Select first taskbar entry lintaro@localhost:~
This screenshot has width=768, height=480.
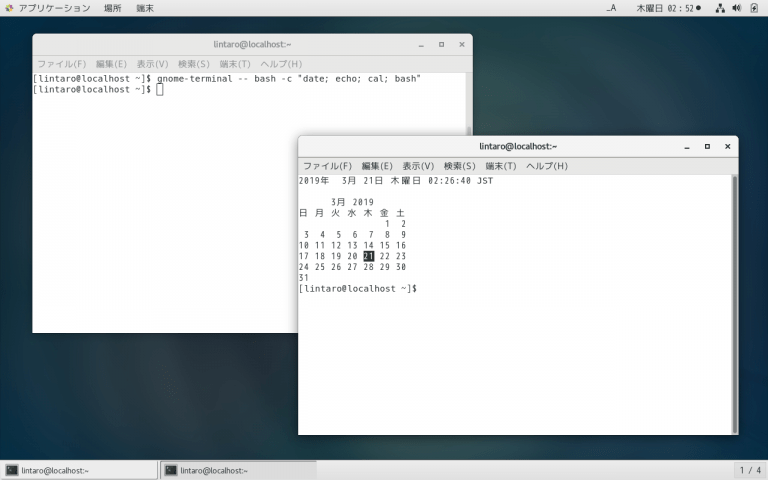(x=79, y=470)
